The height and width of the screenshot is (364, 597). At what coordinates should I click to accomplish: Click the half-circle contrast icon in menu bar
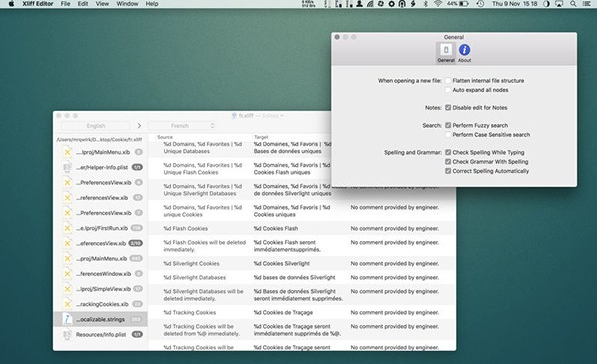[546, 4]
